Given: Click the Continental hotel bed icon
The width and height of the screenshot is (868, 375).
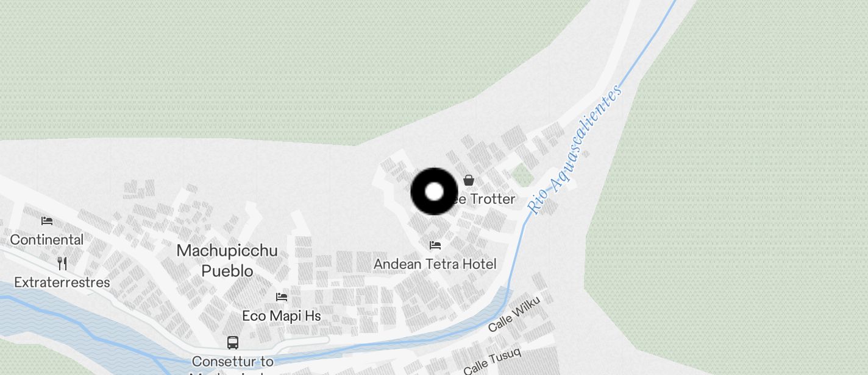Looking at the screenshot, I should (47, 220).
